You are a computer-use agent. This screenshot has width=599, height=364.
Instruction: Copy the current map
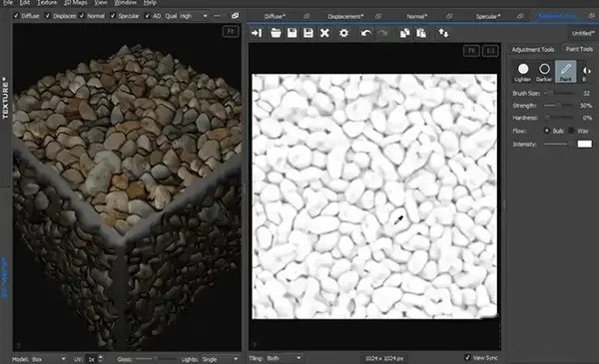click(x=405, y=33)
